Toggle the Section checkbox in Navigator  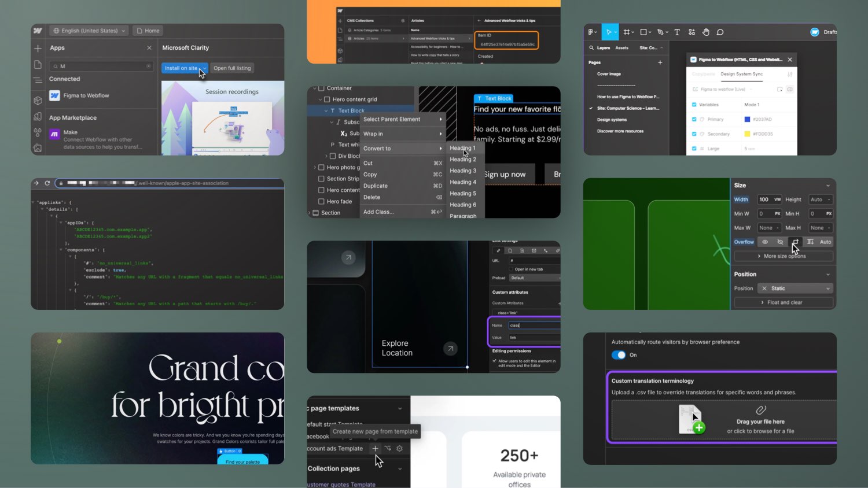point(316,213)
